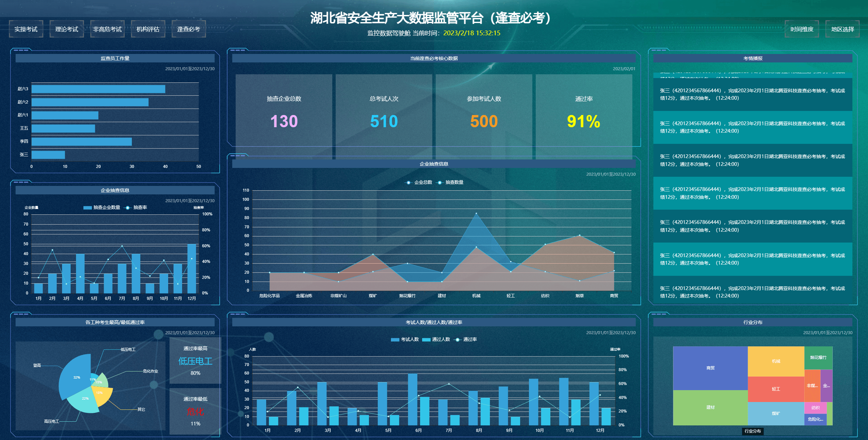868x440 pixels.
Task: Click the 22% 高压电工 pie slice
Action: 84,401
